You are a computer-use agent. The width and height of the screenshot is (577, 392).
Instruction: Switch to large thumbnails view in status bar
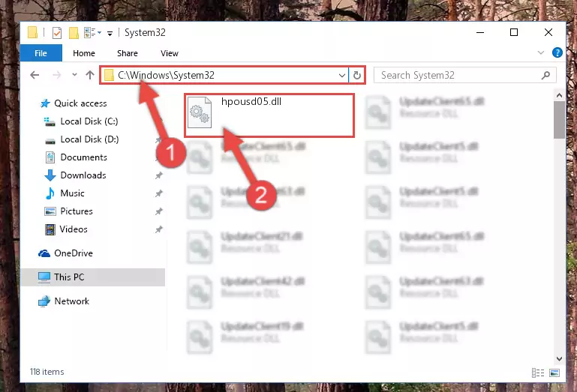coord(554,373)
